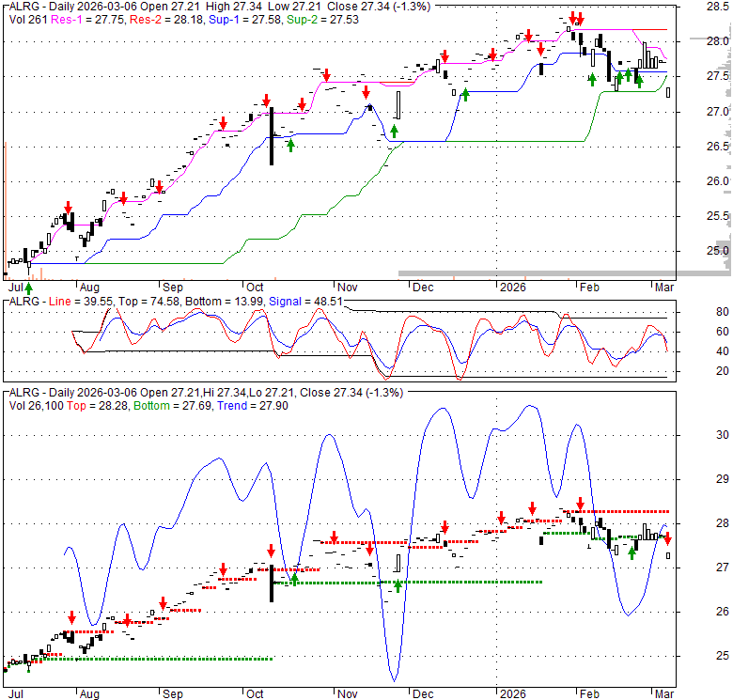Image resolution: width=733 pixels, height=700 pixels.
Task: Select the Trend = 27.90 label in bottom panel
Action: tap(246, 405)
